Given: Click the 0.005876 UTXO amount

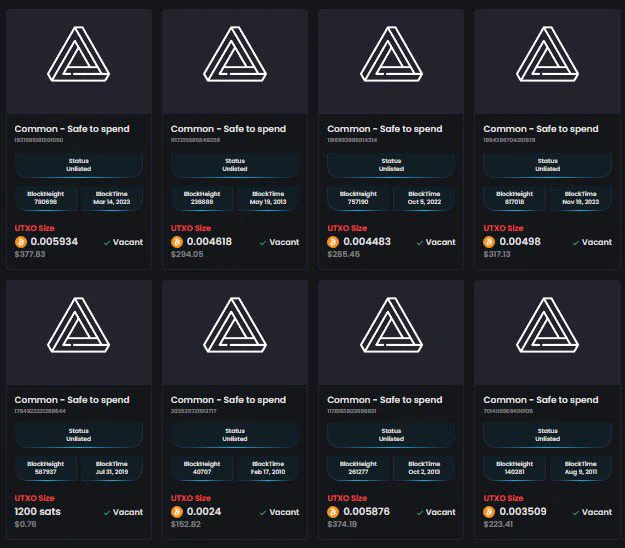Looking at the screenshot, I should pos(366,512).
